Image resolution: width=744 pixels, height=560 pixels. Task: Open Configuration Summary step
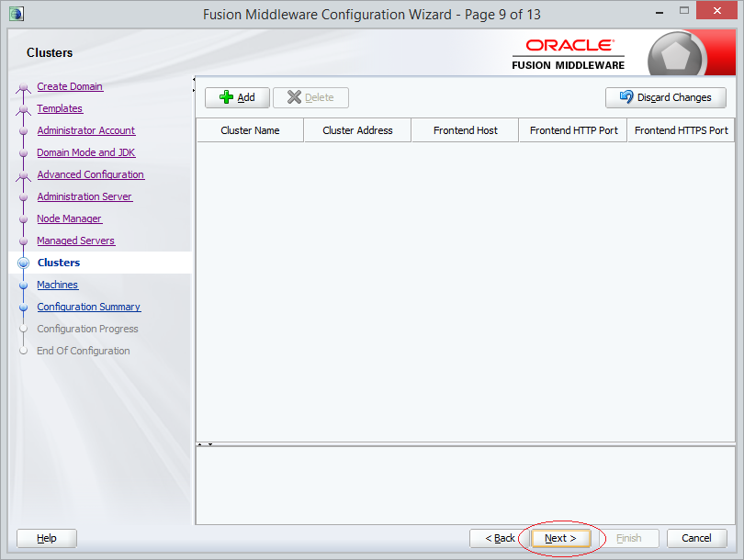(x=89, y=307)
